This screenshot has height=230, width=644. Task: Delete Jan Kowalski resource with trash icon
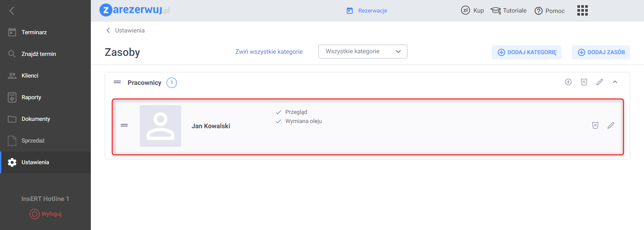595,126
